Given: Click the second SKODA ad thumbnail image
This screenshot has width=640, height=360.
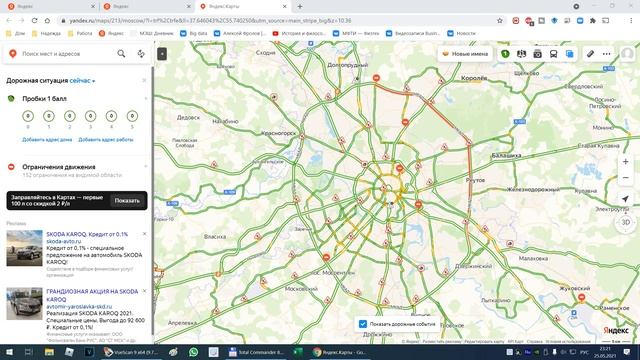Looking at the screenshot, I should [x=24, y=304].
